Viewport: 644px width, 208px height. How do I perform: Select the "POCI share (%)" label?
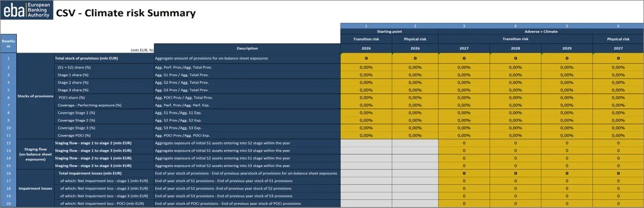coord(72,97)
